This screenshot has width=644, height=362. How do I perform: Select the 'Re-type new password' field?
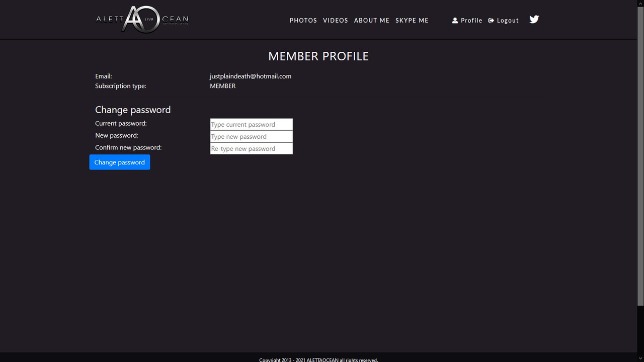point(251,149)
